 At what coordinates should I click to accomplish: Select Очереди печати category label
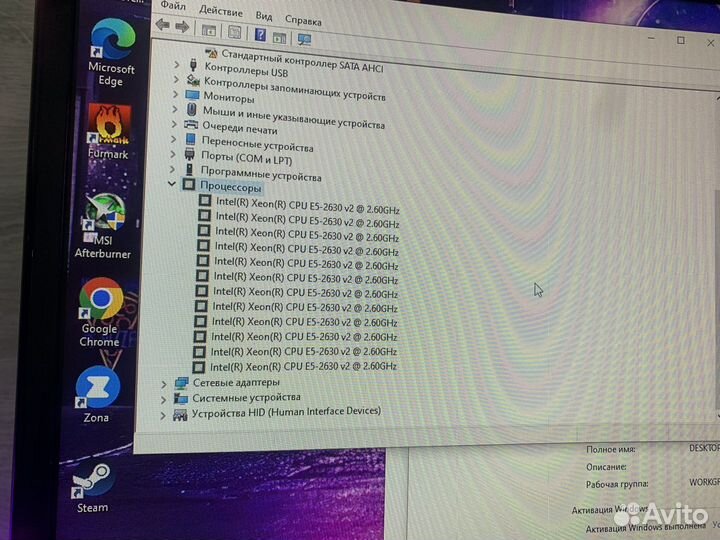240,127
